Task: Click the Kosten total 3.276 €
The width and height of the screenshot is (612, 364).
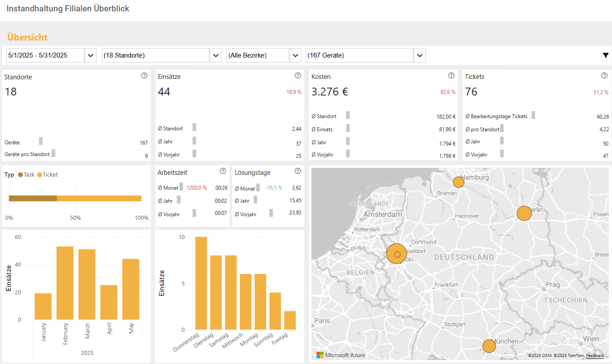Action: click(330, 92)
